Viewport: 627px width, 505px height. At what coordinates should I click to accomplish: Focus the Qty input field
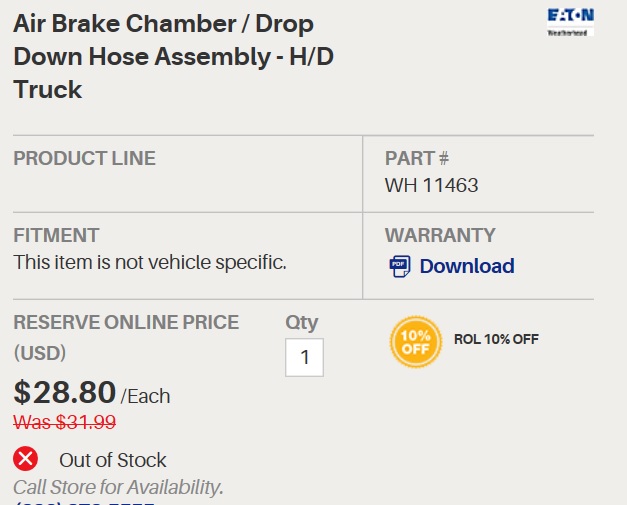click(x=304, y=357)
